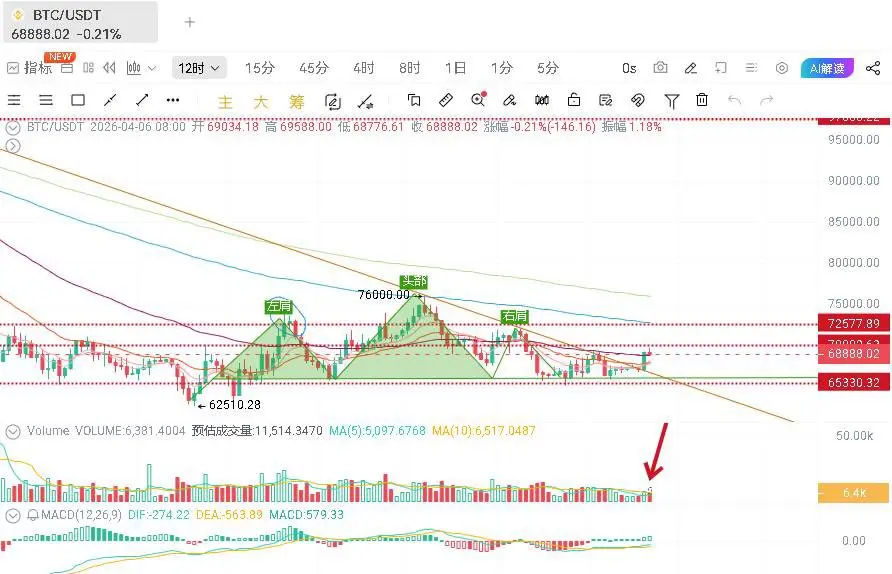The height and width of the screenshot is (574, 892).
Task: Toggle the magnet snap mode
Action: (x=638, y=101)
